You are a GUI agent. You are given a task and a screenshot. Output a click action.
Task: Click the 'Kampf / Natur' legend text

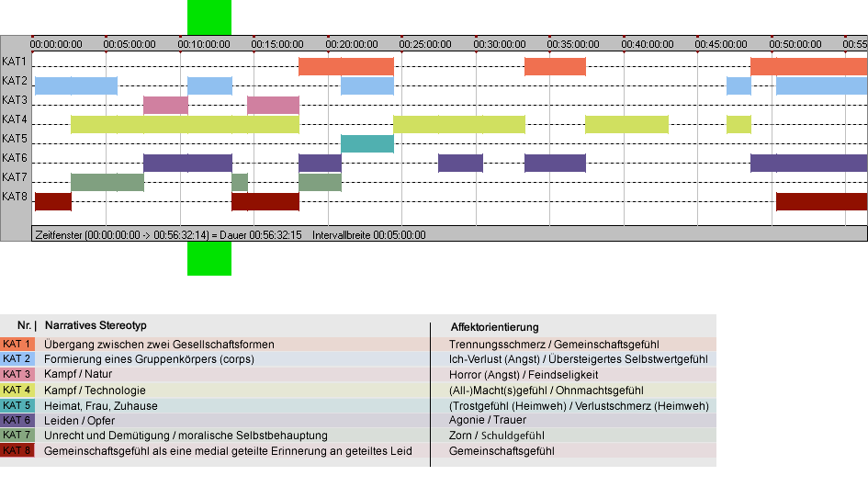pyautogui.click(x=78, y=375)
